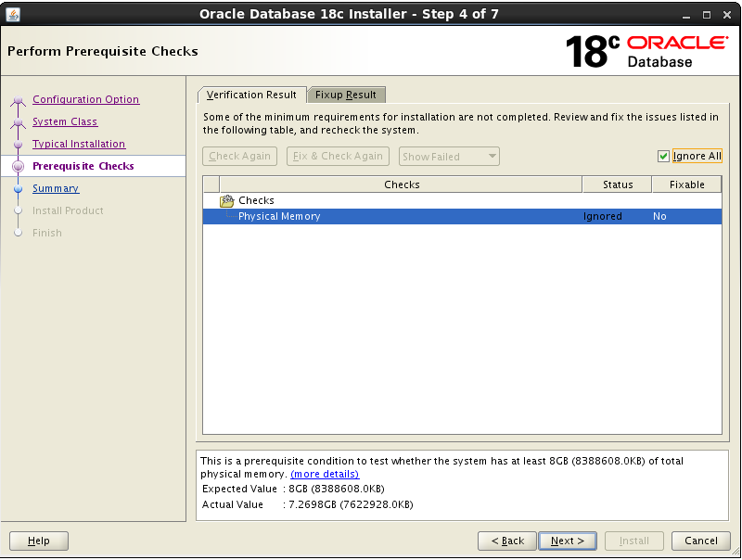Screen dimensions: 742x560
Task: Click the Prerequisite Checks step bullet
Action: coord(18,166)
